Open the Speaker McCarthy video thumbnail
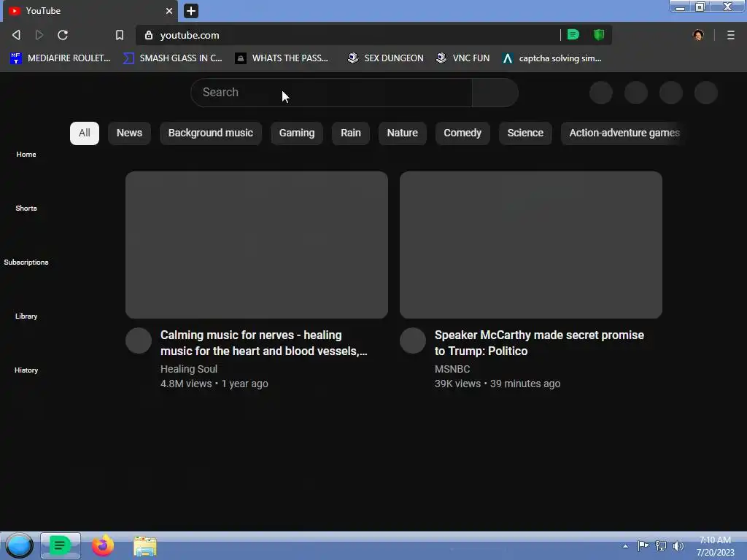 (x=531, y=245)
